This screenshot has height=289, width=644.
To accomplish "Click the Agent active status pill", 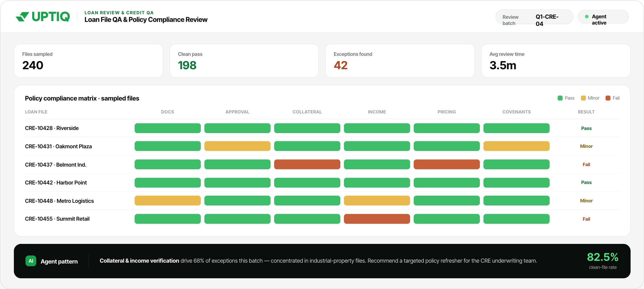I will 603,17.
